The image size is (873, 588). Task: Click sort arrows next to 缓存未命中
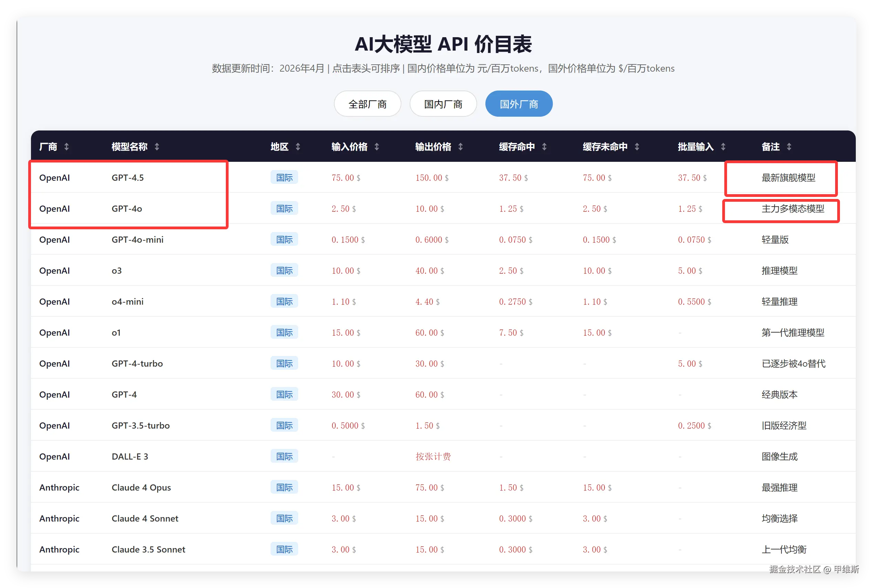click(x=637, y=147)
